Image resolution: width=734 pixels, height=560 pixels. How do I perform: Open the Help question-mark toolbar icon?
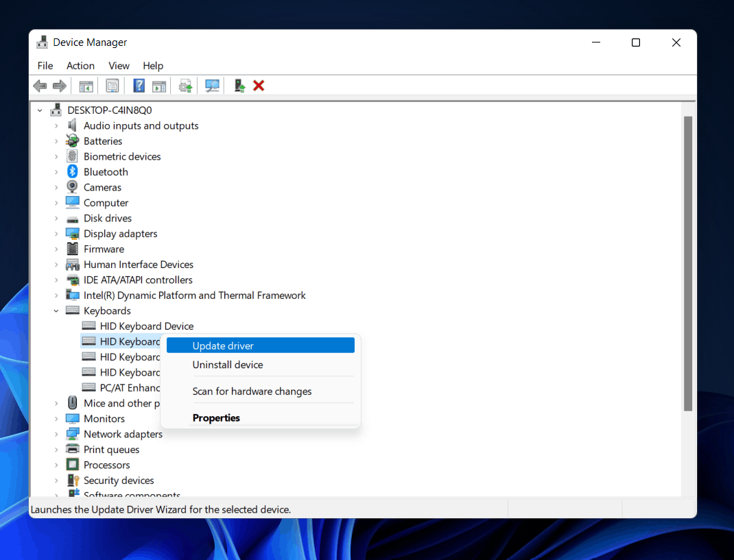pyautogui.click(x=139, y=86)
